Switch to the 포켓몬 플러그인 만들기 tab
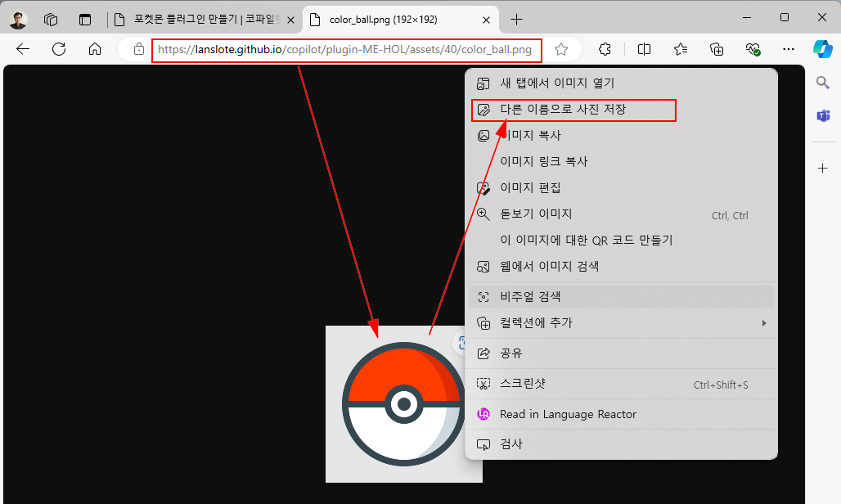This screenshot has width=841, height=504. pyautogui.click(x=206, y=20)
